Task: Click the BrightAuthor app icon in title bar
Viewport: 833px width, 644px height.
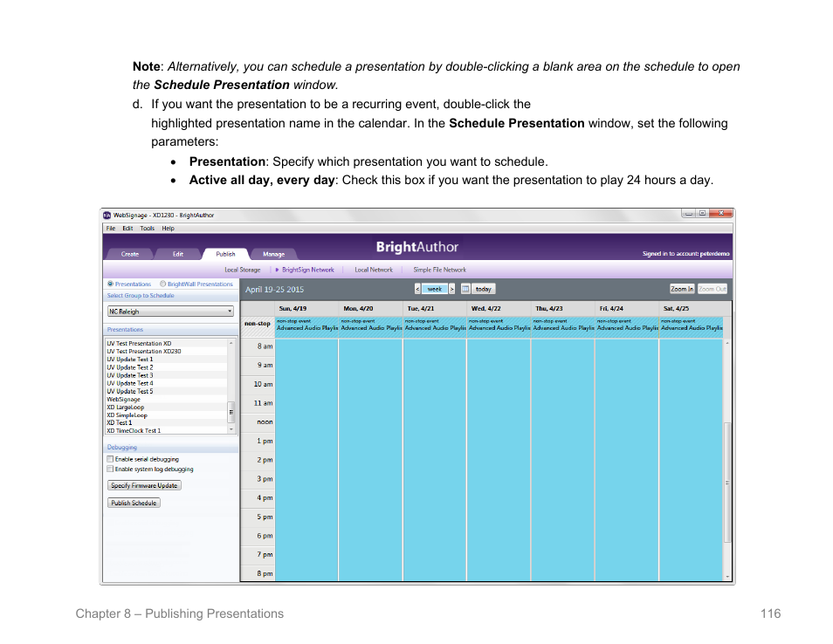Action: point(107,215)
